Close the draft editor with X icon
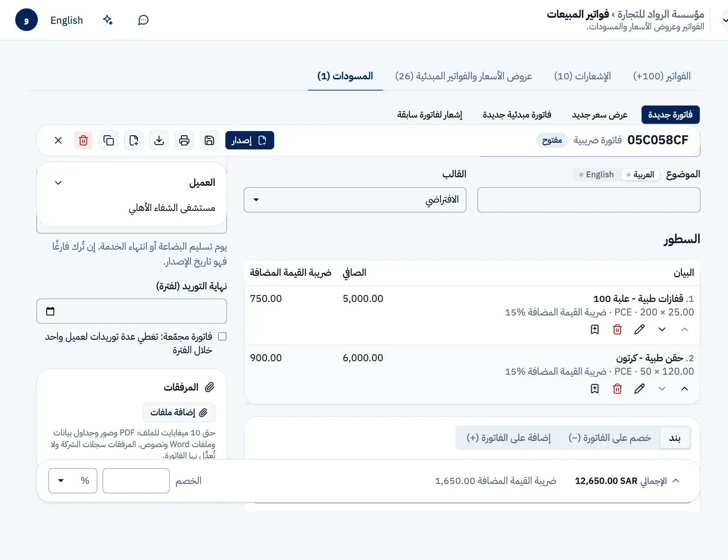The image size is (728, 560). 58,140
